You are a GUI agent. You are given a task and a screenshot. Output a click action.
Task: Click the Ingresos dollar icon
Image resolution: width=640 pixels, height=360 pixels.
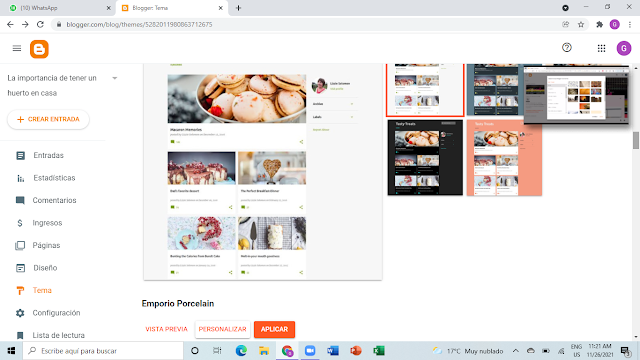[x=20, y=223]
